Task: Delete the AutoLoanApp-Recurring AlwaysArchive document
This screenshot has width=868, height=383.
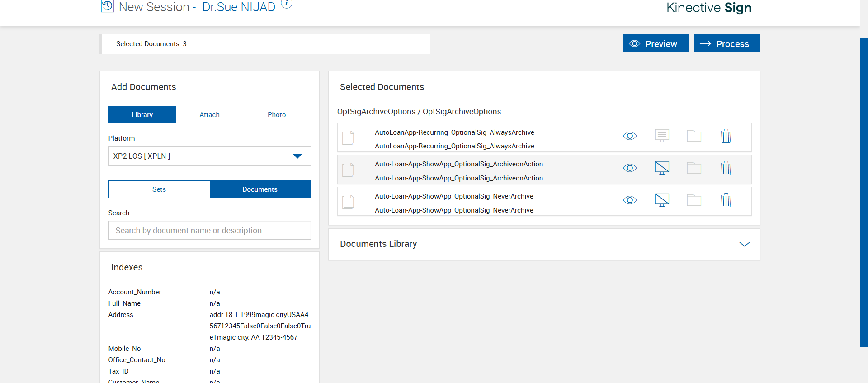Action: coord(726,136)
